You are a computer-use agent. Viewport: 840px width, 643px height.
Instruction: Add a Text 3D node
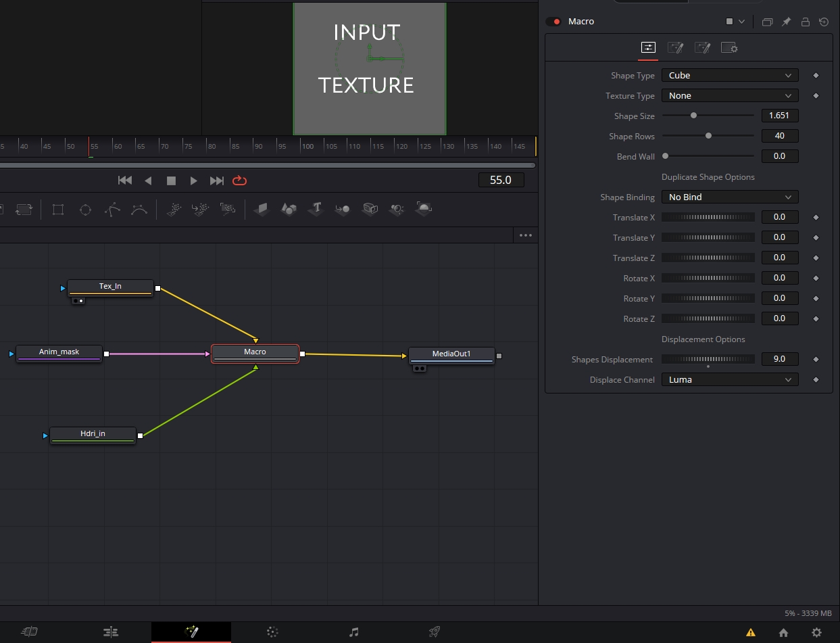pyautogui.click(x=316, y=208)
